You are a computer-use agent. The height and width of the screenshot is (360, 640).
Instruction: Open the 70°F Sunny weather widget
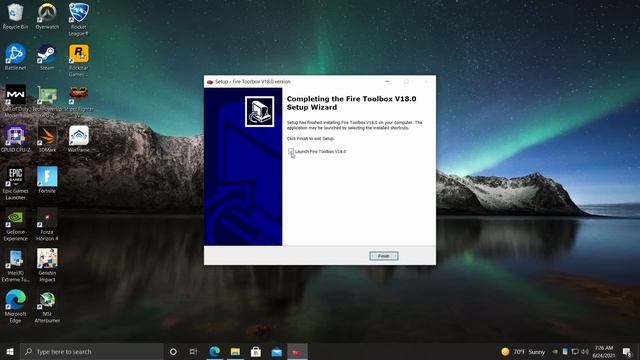[523, 351]
